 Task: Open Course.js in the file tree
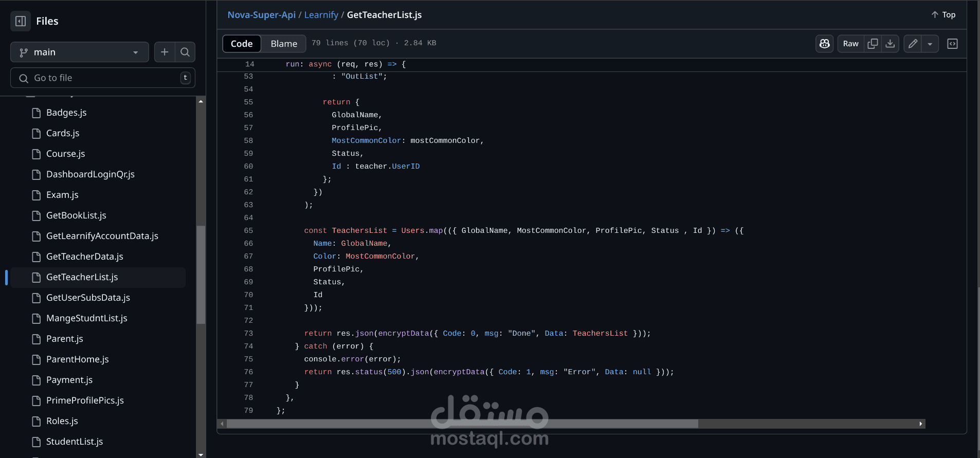coord(66,154)
